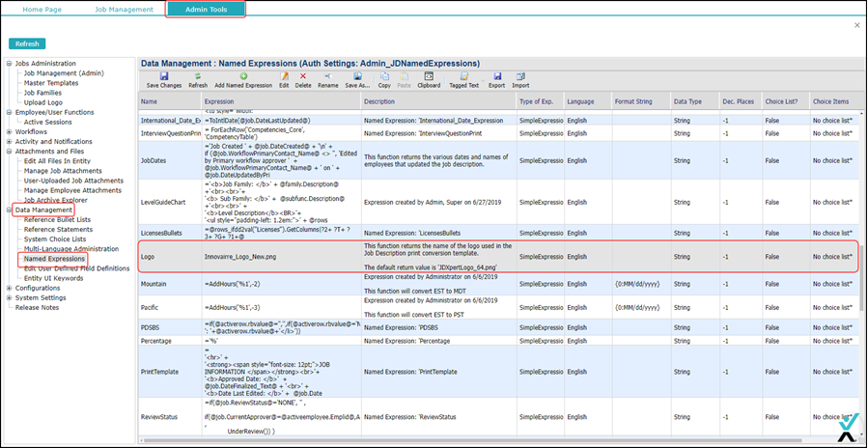Collapse the Jobs Administration tree node
Screen dimensions: 868x448
(x=9, y=64)
